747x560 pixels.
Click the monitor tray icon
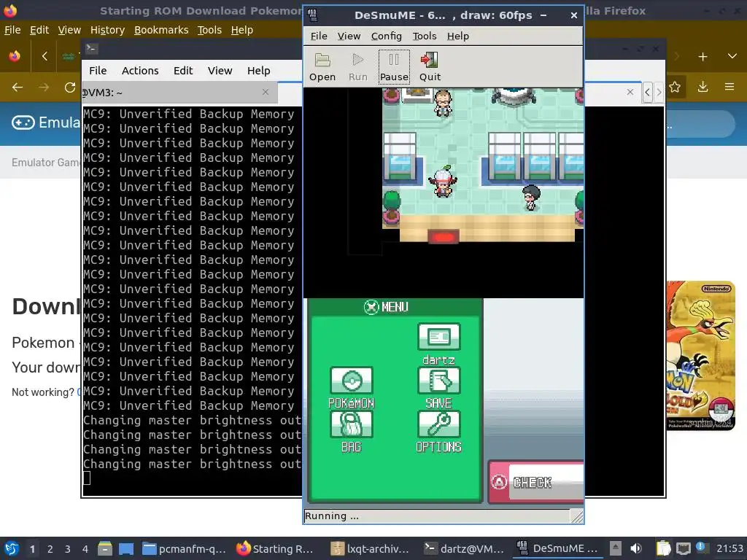click(x=683, y=548)
